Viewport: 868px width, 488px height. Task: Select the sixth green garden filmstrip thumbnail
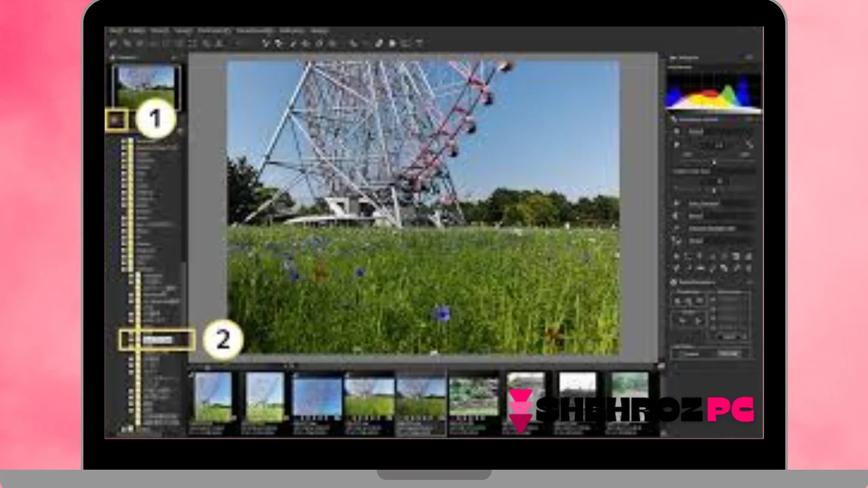[x=474, y=397]
